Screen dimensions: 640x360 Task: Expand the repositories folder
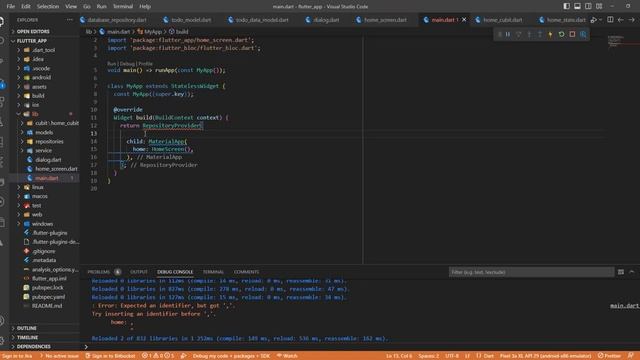(44, 141)
